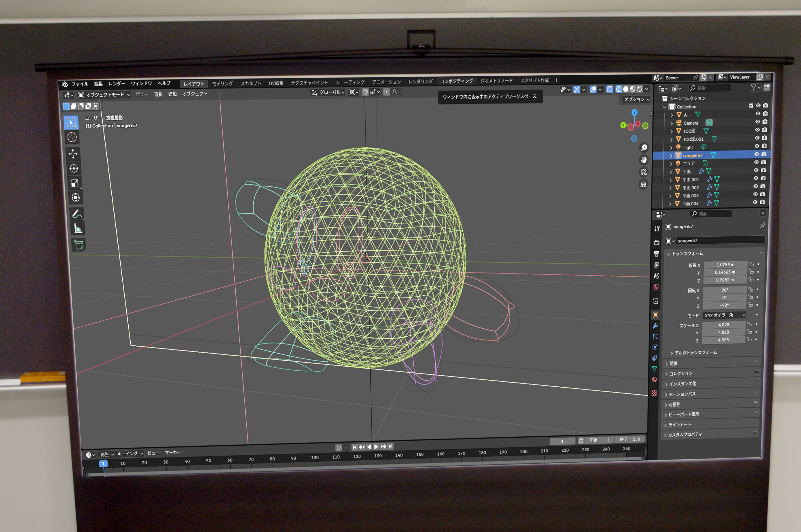
Task: Click the Location X value field
Action: pyautogui.click(x=725, y=265)
